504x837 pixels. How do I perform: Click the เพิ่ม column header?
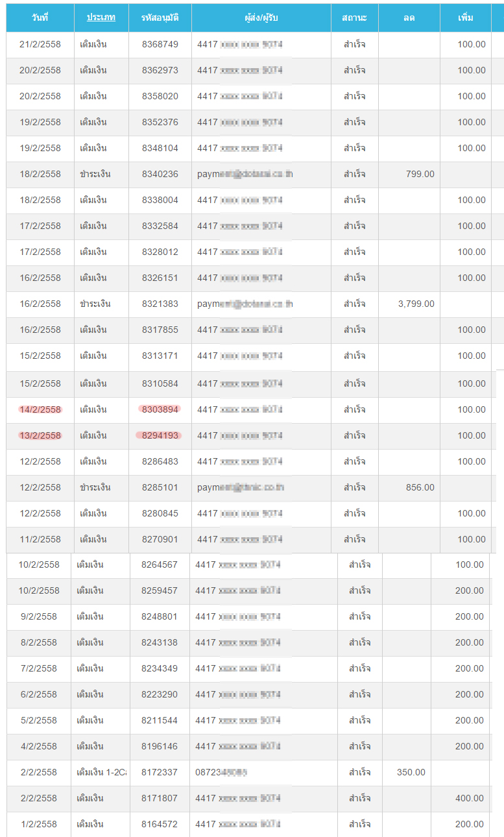(465, 18)
